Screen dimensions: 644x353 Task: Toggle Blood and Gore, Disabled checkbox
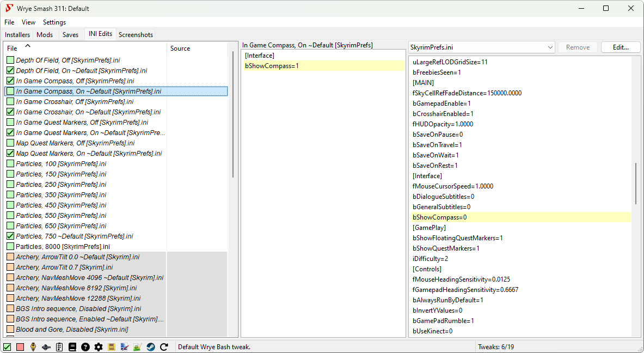click(x=10, y=329)
